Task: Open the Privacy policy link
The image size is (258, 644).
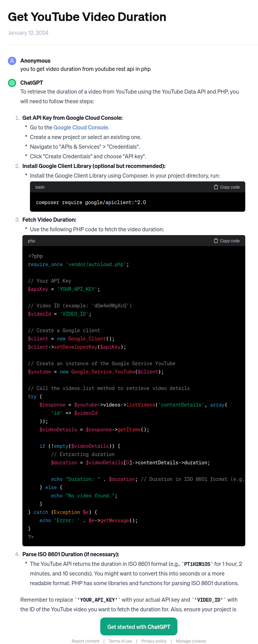Action: (x=154, y=641)
